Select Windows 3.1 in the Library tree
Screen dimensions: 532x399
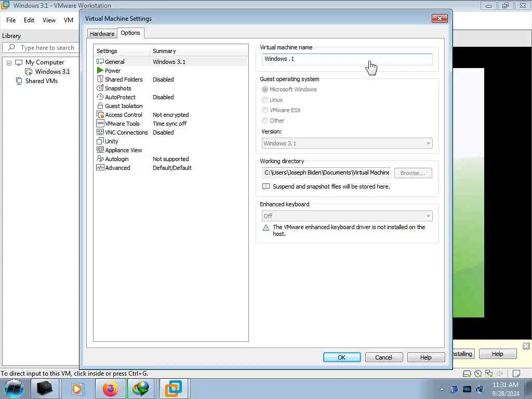point(52,72)
